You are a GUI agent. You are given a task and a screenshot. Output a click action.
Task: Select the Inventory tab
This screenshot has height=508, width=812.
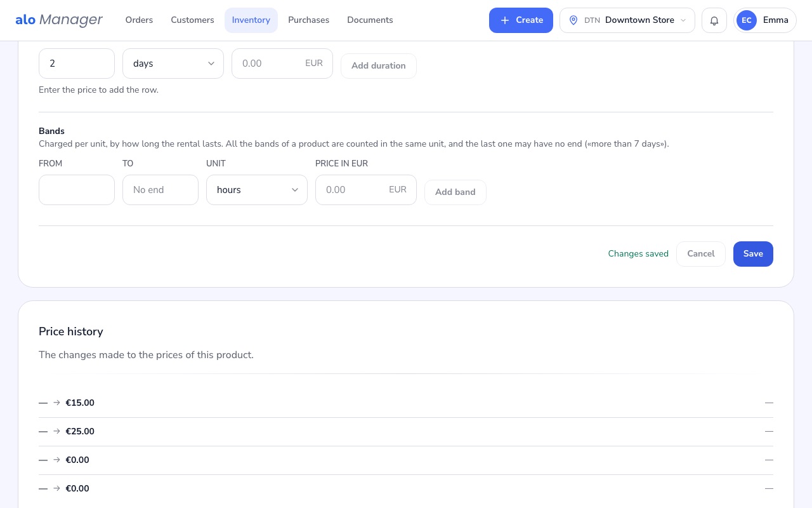pos(251,20)
